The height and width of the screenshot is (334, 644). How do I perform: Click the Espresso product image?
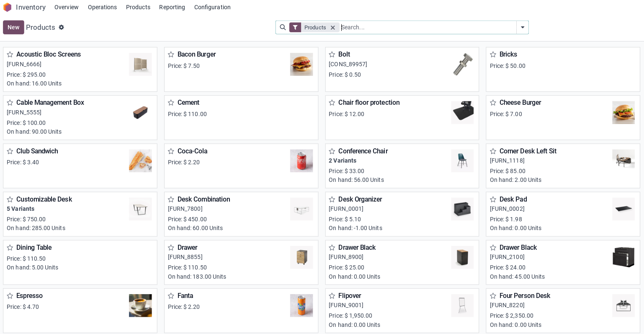140,306
